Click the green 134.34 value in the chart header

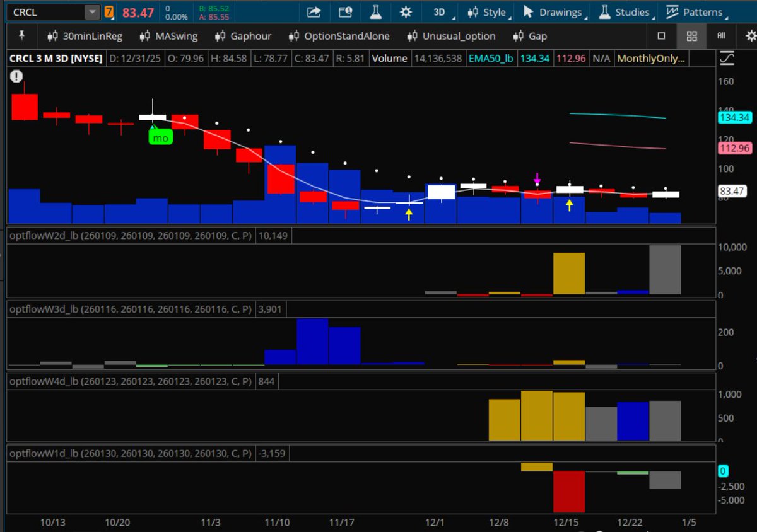[534, 59]
